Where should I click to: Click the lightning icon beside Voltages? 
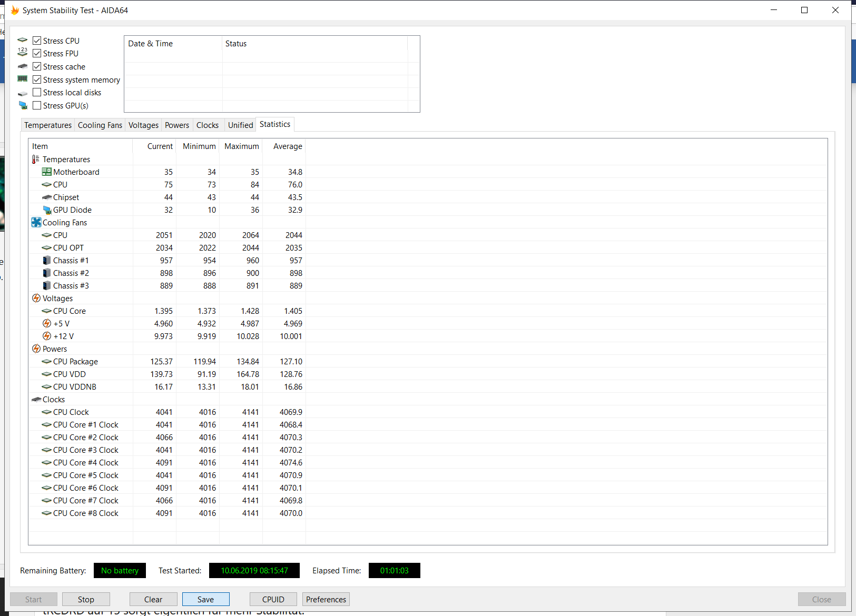[36, 298]
